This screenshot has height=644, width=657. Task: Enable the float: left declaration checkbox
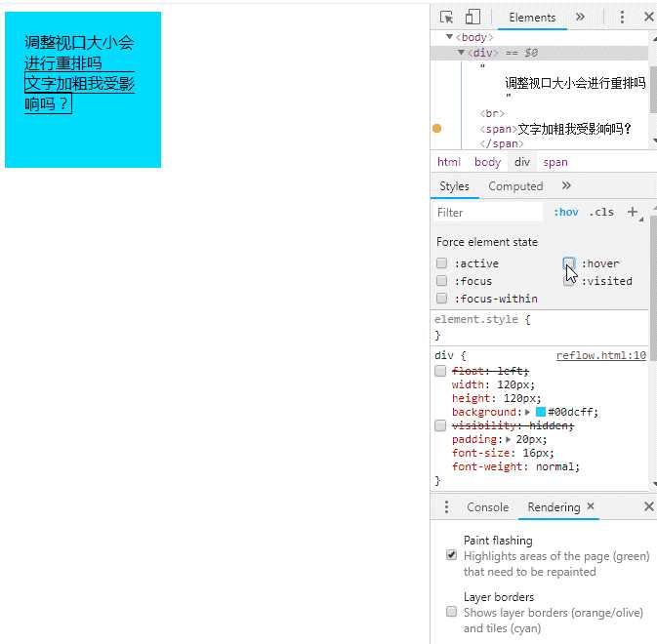tap(440, 371)
